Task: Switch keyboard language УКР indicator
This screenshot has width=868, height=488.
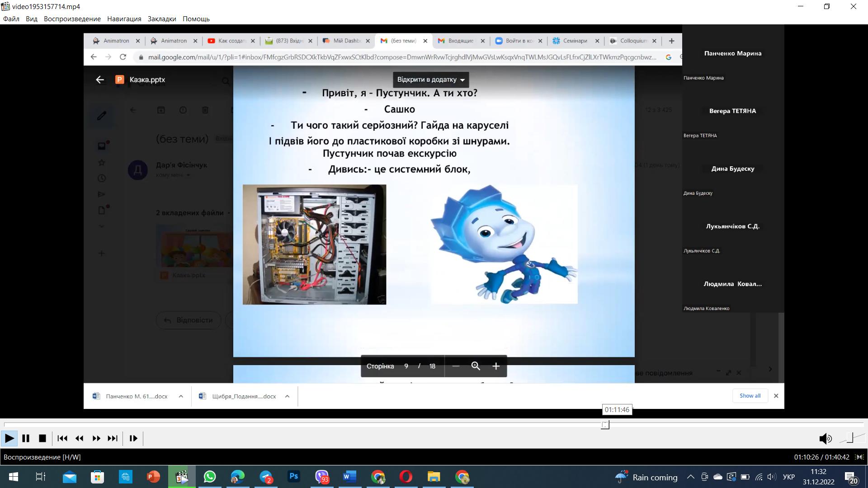Action: coord(788,477)
